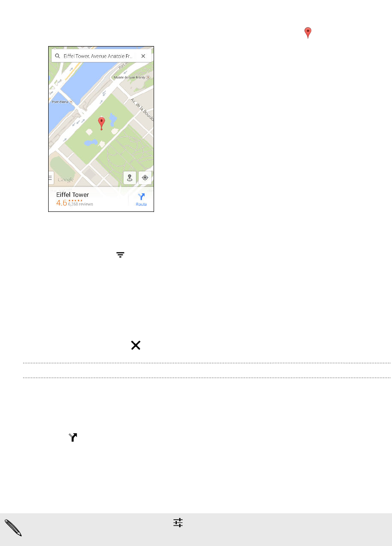Center map with the my location button
The height and width of the screenshot is (546, 392).
click(x=145, y=177)
